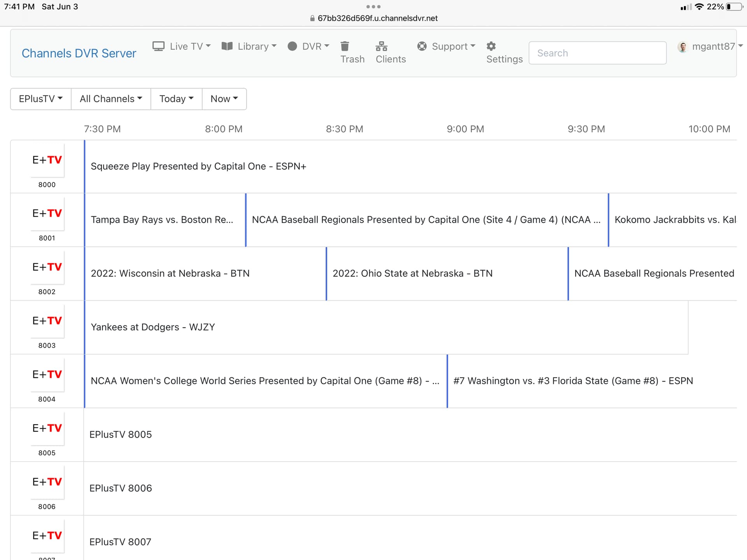Click the Library book icon
This screenshot has width=747, height=560.
pos(227,46)
